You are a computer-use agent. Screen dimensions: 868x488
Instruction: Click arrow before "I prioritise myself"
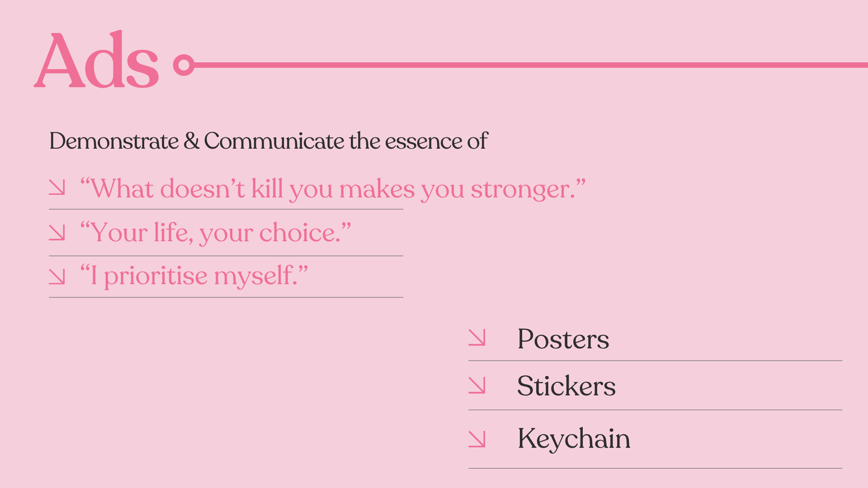pos(57,277)
